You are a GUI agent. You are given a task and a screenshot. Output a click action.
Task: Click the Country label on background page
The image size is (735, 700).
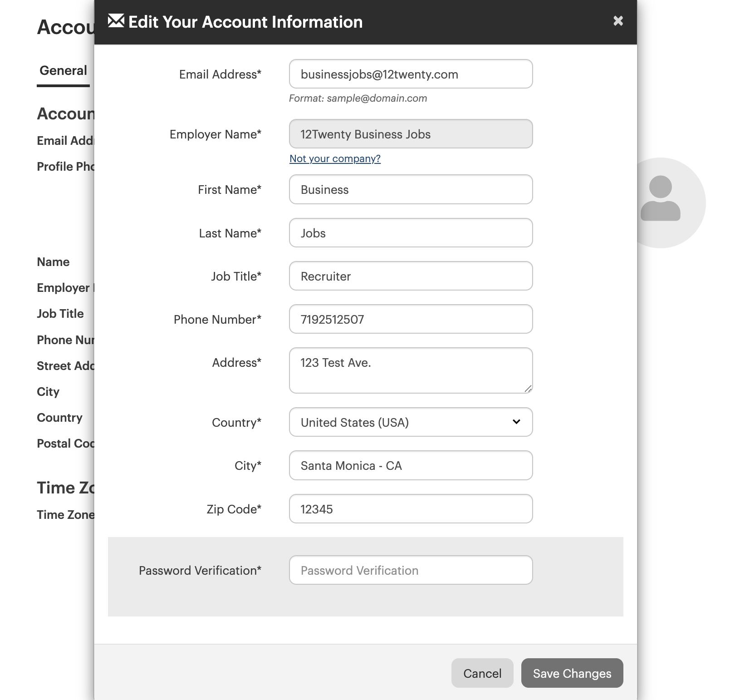pyautogui.click(x=59, y=418)
